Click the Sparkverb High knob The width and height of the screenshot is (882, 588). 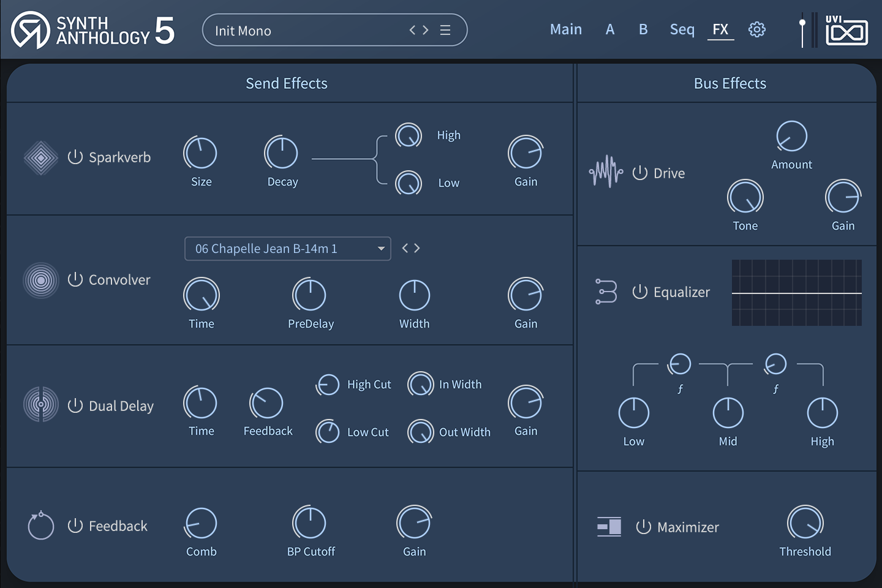click(x=409, y=135)
